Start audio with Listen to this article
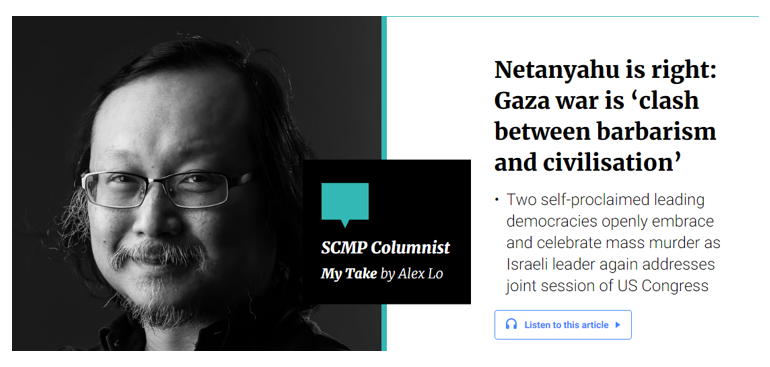This screenshot has width=770, height=367. coord(563,325)
